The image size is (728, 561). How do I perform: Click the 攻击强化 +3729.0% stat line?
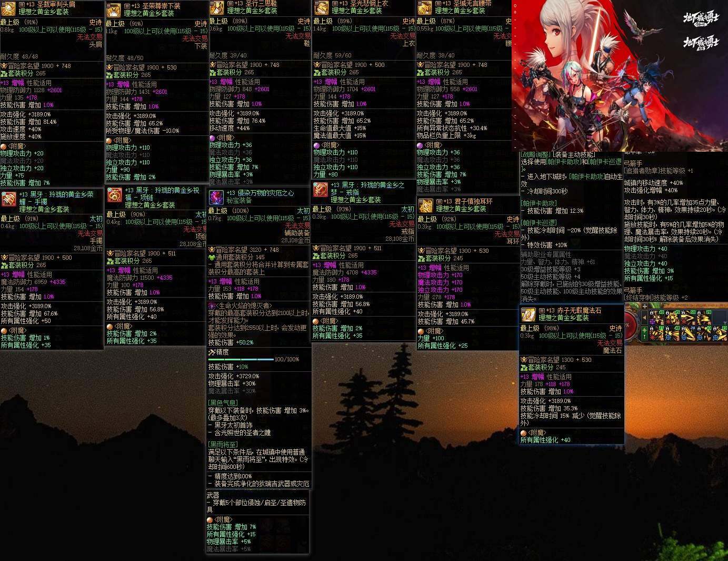click(x=234, y=376)
